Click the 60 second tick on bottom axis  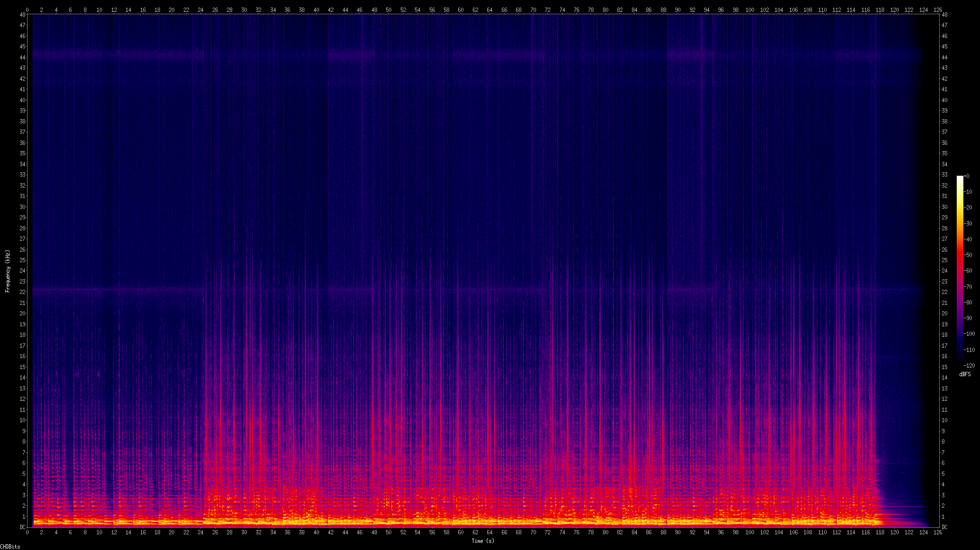click(x=461, y=532)
